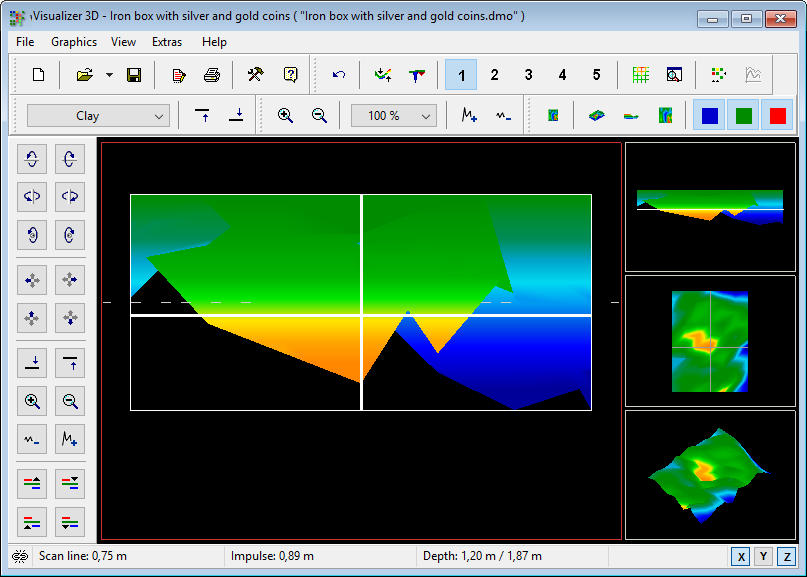
Task: Click the Undo arrow icon
Action: pyautogui.click(x=339, y=75)
